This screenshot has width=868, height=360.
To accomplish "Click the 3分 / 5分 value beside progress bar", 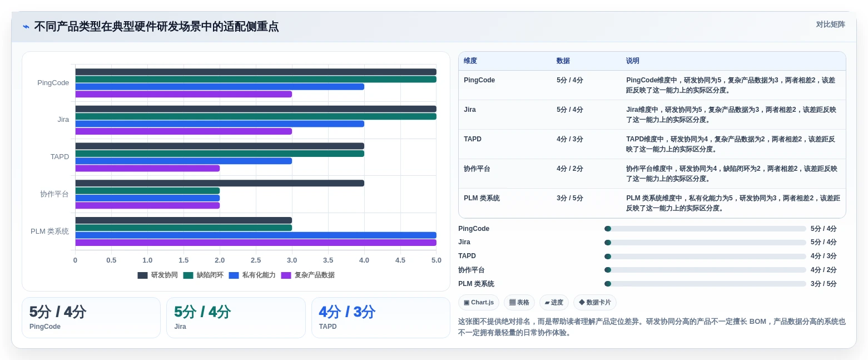I will (x=824, y=284).
